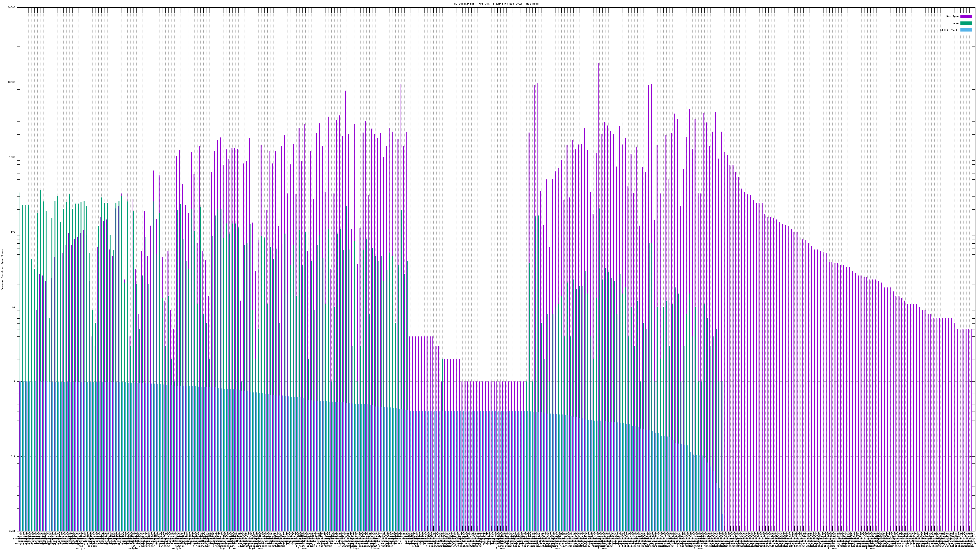This screenshot has width=980, height=551.
Task: Click the "Score (0..1)" legend label text
Action: click(x=949, y=30)
